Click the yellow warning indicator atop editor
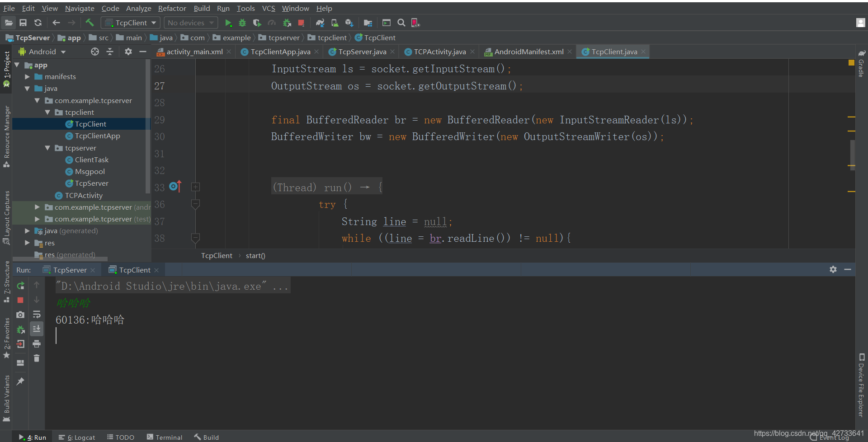This screenshot has width=868, height=442. 851,63
